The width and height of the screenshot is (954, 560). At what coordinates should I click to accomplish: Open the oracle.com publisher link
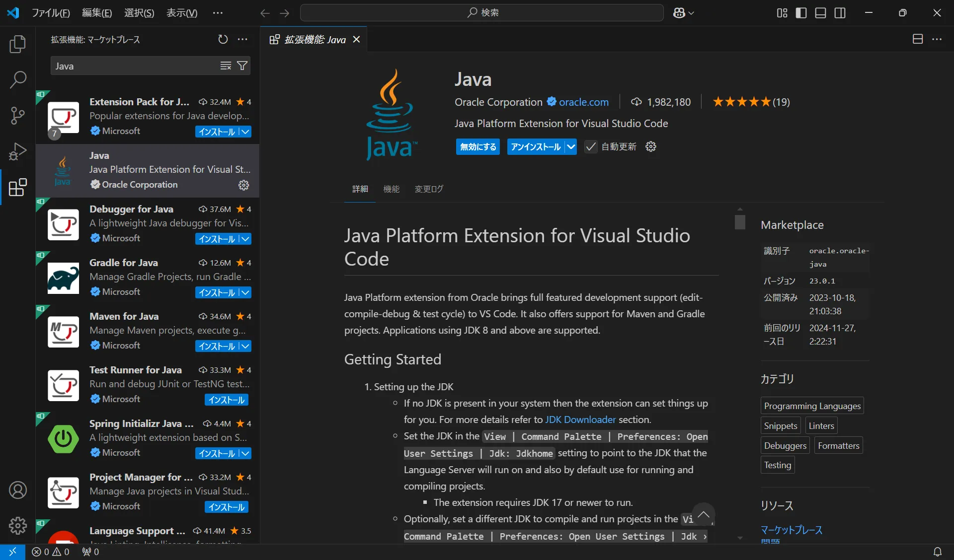tap(583, 102)
